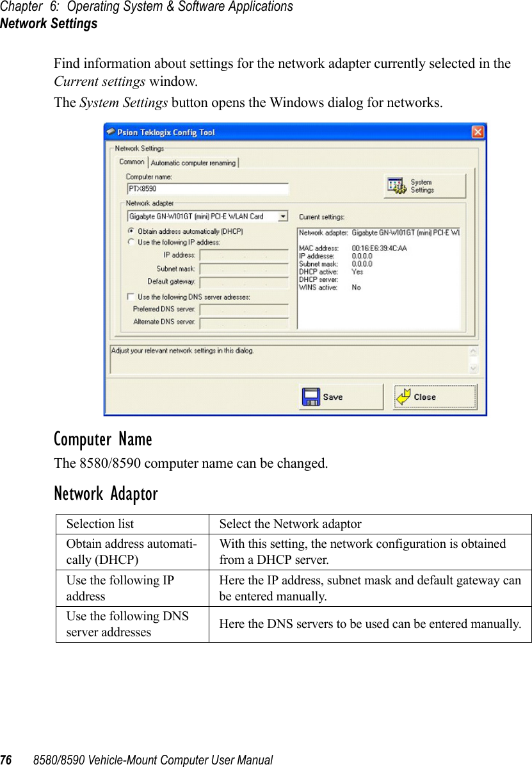This screenshot has width=532, height=767.
Task: Select Obtain address automatically (DHCP)
Action: tap(131, 231)
